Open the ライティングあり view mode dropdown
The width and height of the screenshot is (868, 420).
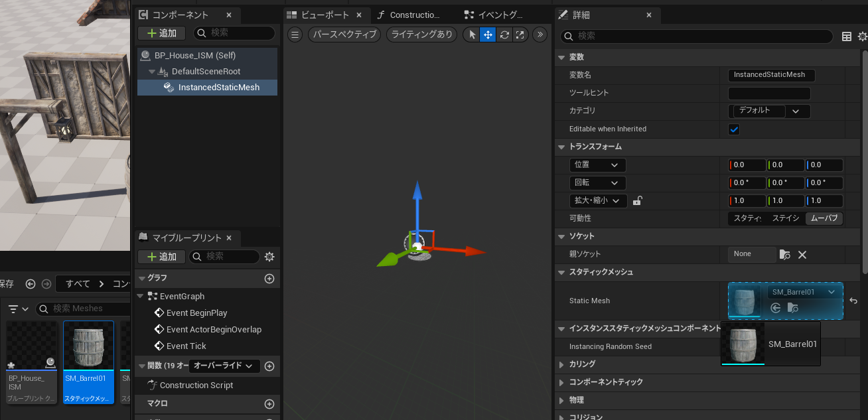coord(421,35)
